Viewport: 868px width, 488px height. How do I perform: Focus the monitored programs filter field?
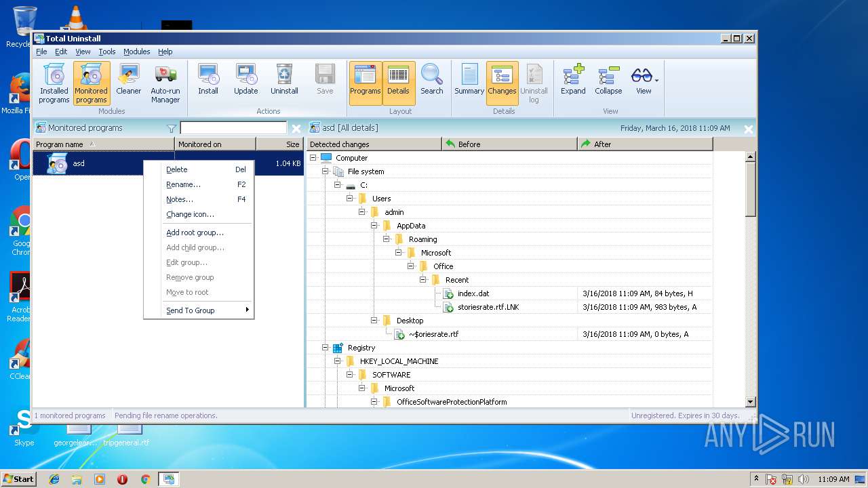click(x=233, y=128)
